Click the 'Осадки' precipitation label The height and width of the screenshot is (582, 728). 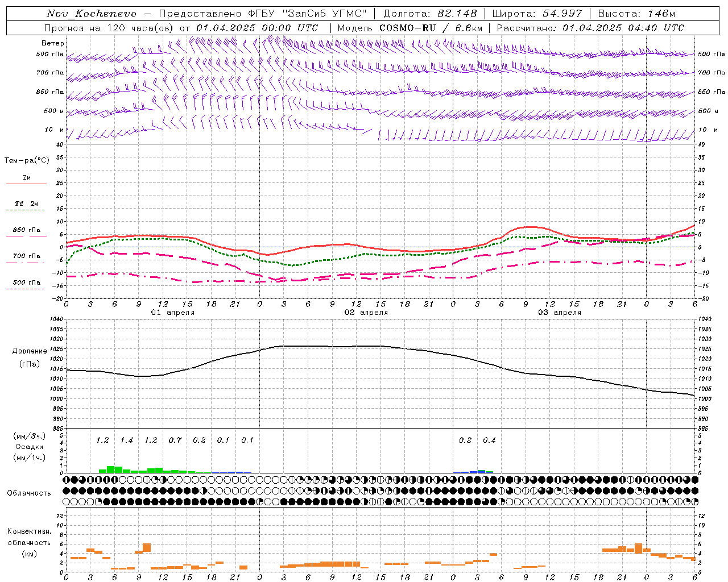pos(29,447)
